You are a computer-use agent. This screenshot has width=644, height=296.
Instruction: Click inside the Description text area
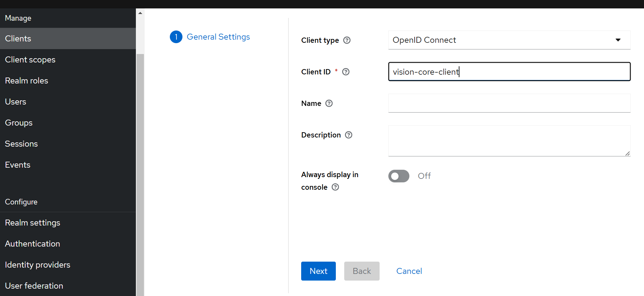[x=509, y=141]
